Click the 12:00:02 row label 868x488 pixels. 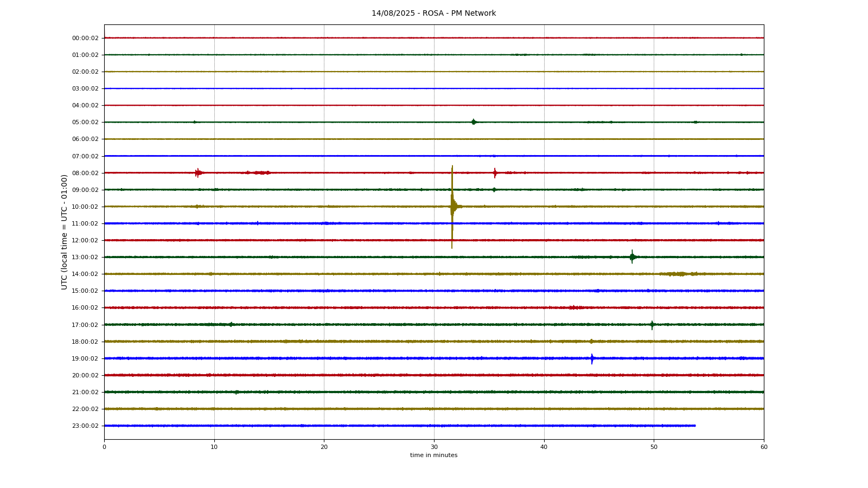click(x=85, y=240)
